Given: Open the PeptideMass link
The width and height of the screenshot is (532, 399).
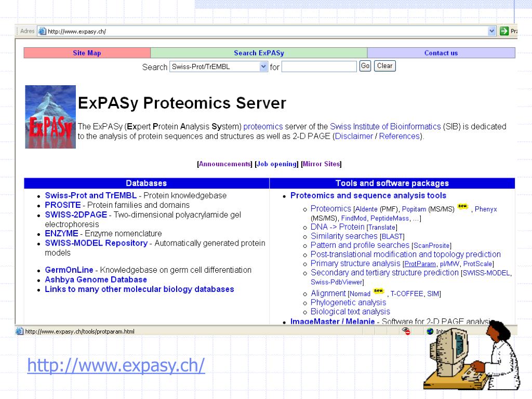Looking at the screenshot, I should [x=390, y=219].
